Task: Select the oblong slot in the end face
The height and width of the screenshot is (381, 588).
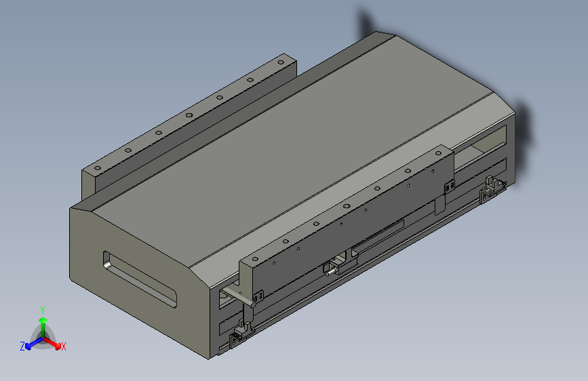Action: tap(140, 279)
